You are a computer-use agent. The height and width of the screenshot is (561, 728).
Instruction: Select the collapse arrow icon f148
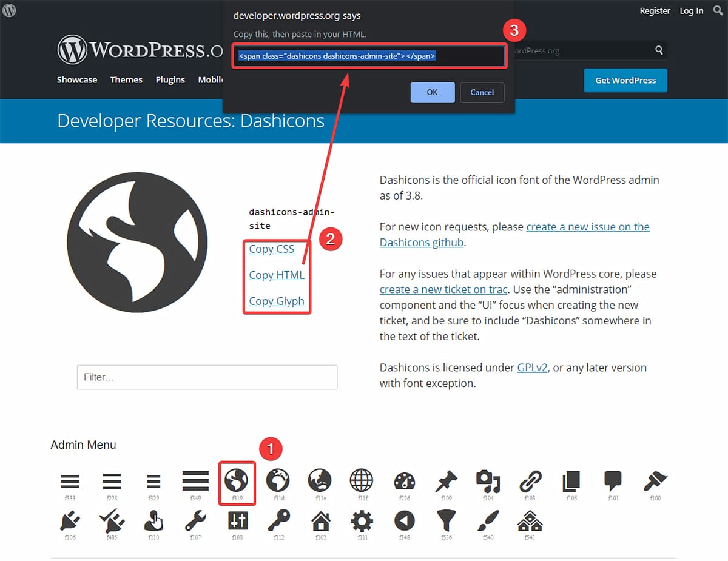tap(404, 521)
